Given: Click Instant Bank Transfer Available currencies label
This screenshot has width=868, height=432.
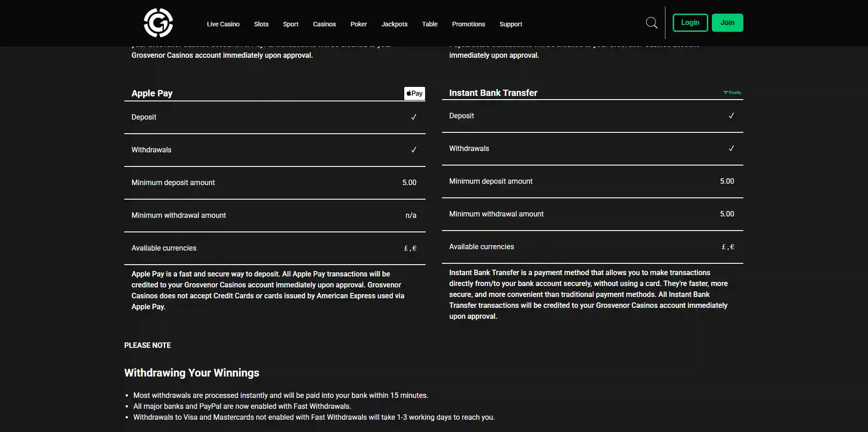Looking at the screenshot, I should [x=482, y=246].
